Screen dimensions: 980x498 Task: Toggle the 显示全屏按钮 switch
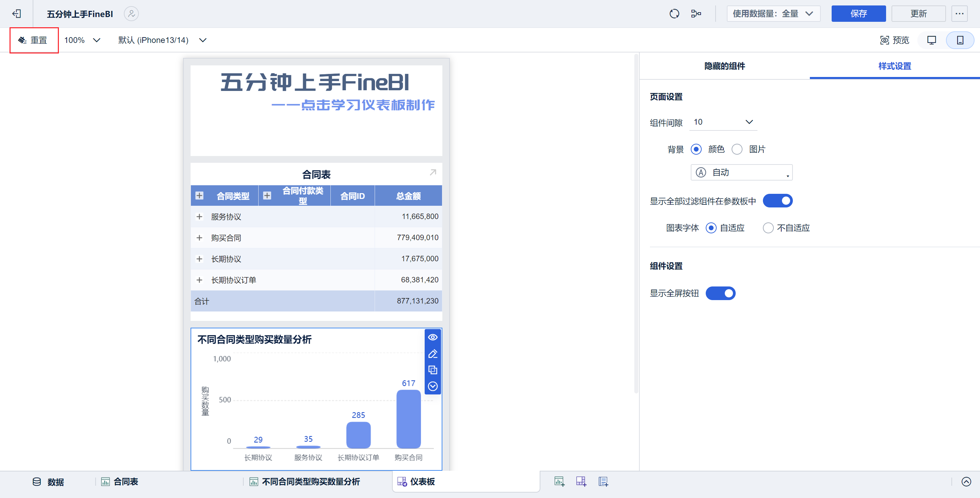[x=720, y=293]
